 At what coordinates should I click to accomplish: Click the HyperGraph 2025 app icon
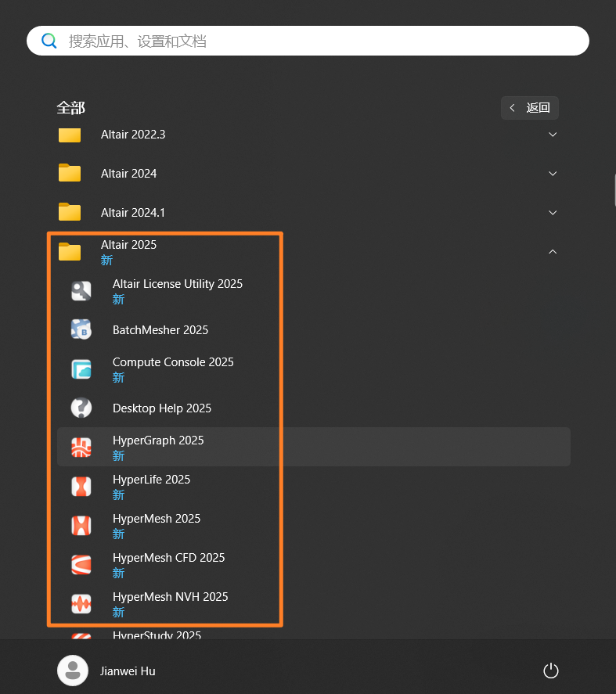[x=81, y=448]
